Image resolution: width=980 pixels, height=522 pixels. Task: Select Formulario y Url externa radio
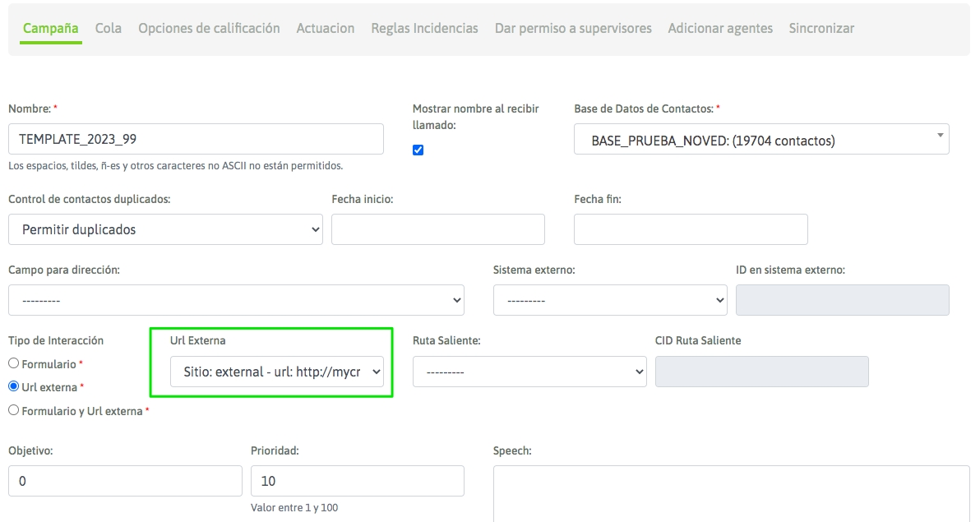click(14, 410)
